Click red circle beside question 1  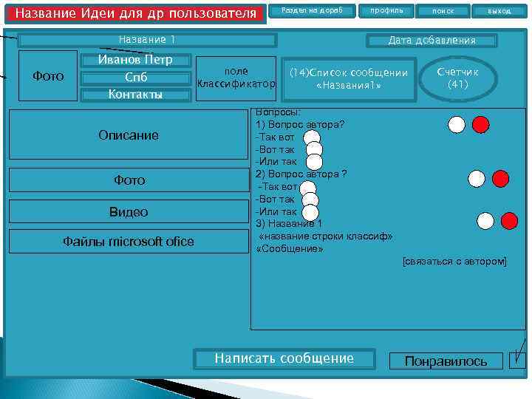[x=481, y=125]
